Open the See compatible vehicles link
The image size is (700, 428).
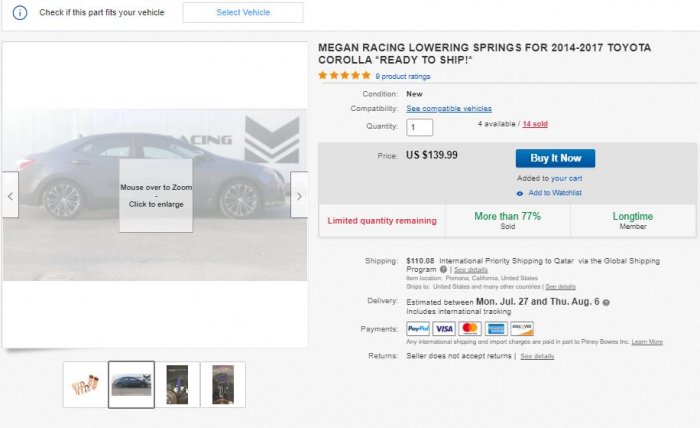point(449,108)
